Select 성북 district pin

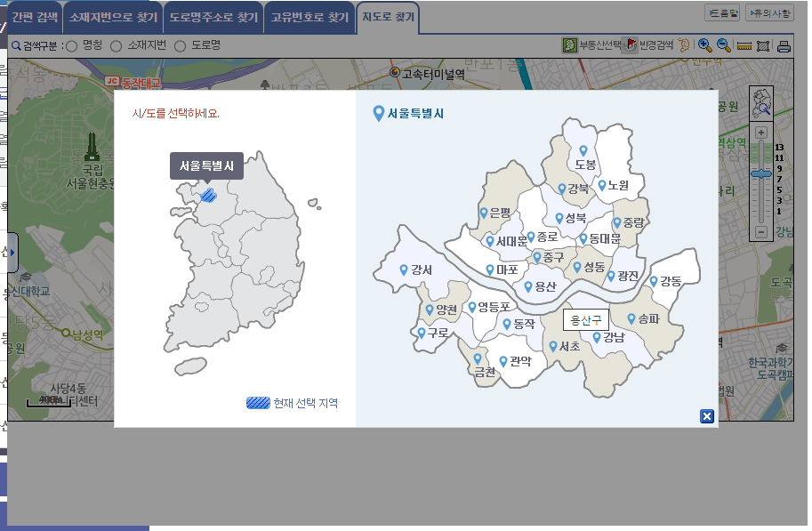pyautogui.click(x=559, y=218)
